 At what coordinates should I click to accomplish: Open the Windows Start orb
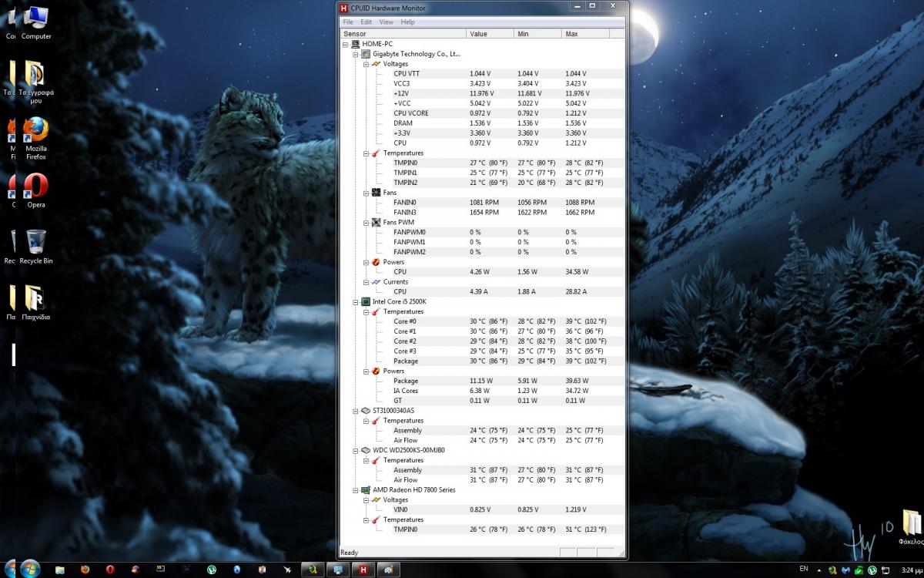tap(29, 569)
